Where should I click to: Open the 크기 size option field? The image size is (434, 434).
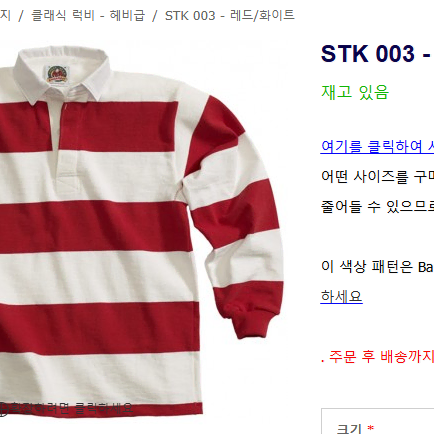coord(377,421)
